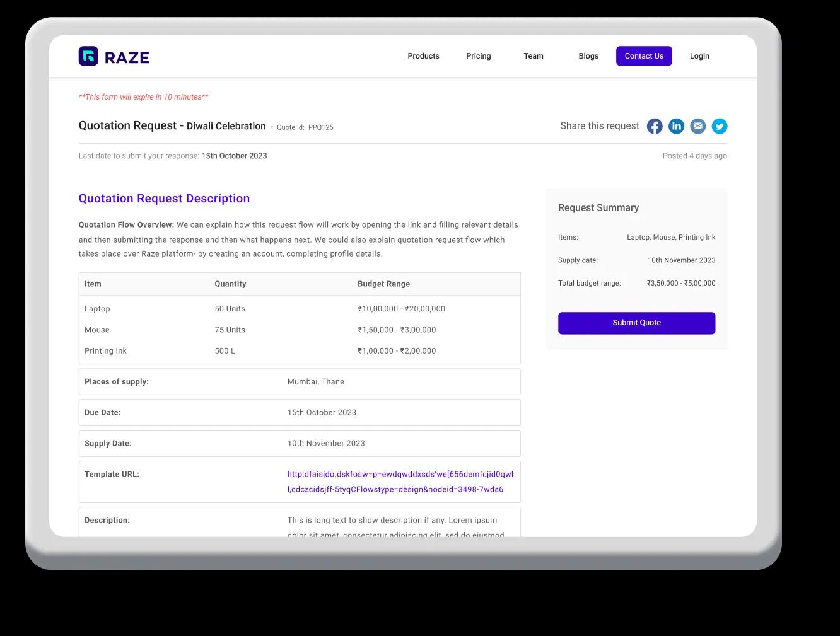Viewport: 840px width, 636px height.
Task: Click the 50 Units quantity
Action: pos(230,309)
